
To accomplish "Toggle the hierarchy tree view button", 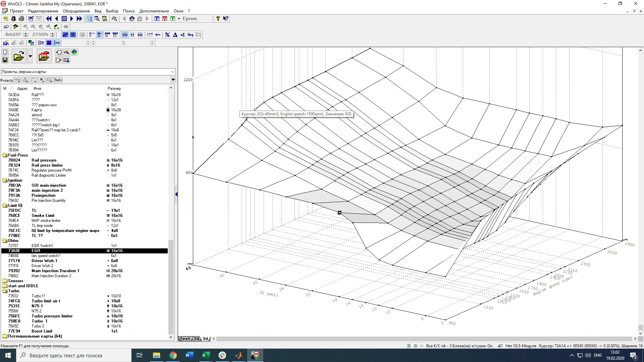I will [x=90, y=19].
